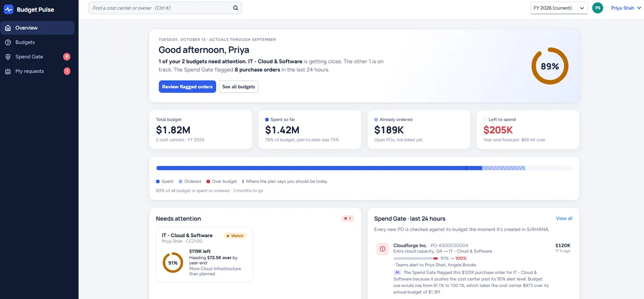
Task: Open the IT - Cloud & Software budget card
Action: tap(204, 254)
